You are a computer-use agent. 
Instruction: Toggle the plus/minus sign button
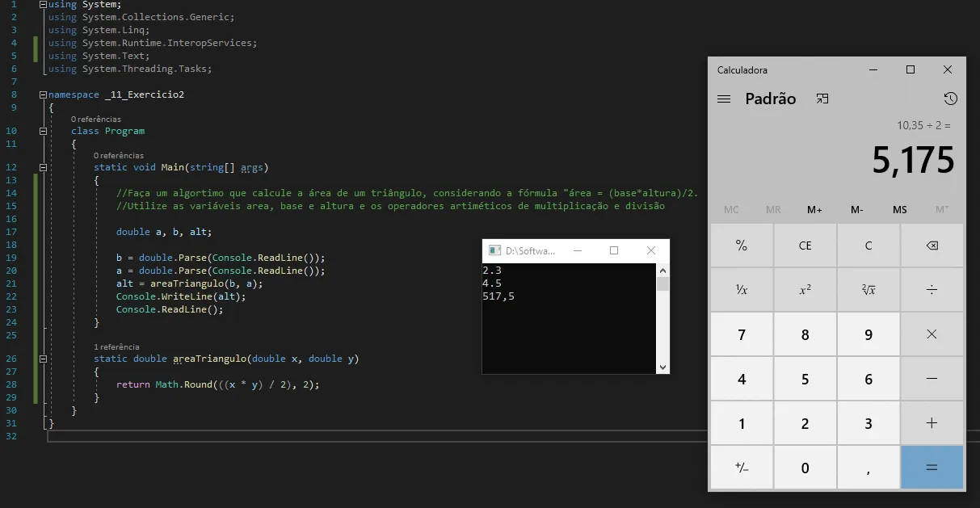742,468
